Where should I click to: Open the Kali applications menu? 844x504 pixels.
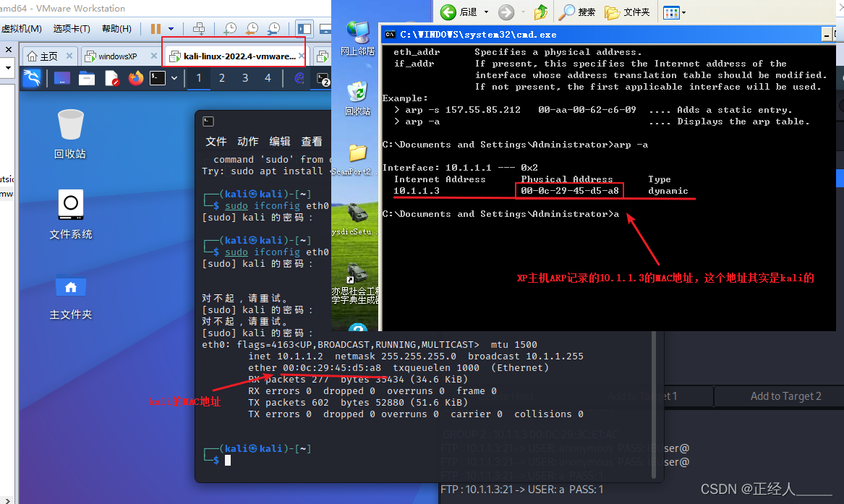(x=32, y=79)
